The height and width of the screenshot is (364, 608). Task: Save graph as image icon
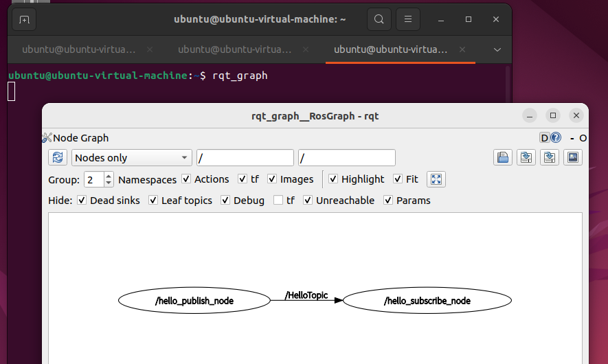(x=573, y=158)
